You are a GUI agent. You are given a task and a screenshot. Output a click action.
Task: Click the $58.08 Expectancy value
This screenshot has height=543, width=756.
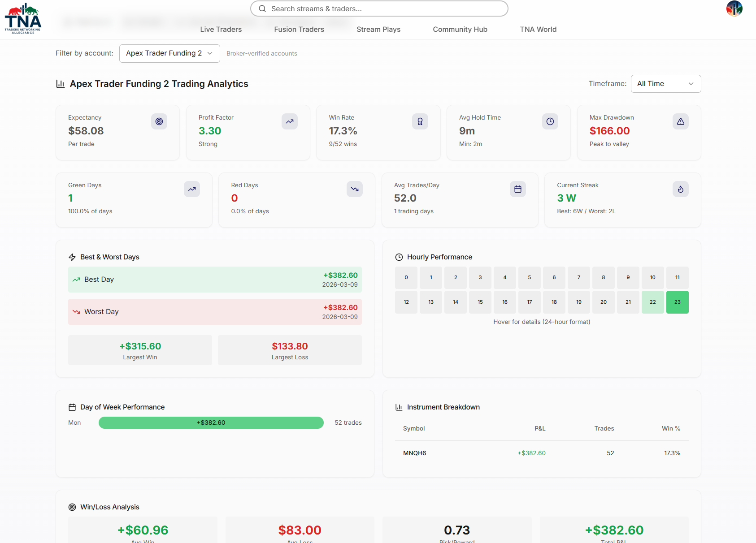tap(86, 131)
